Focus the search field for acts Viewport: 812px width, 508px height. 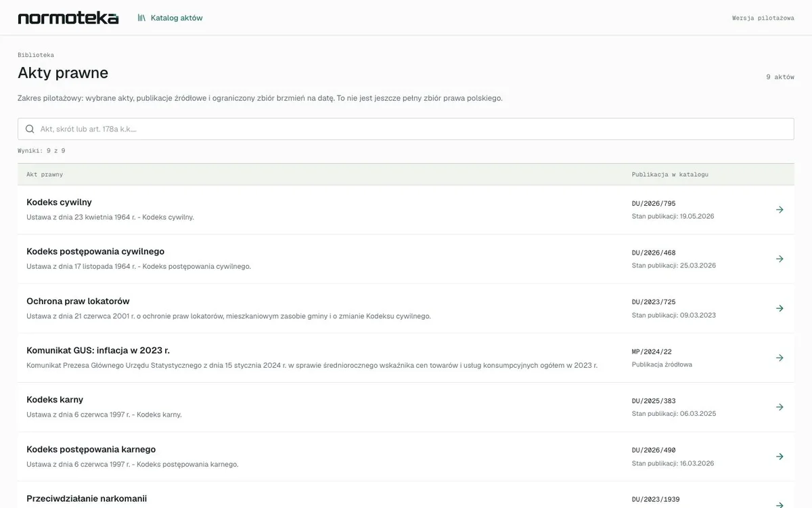[406, 129]
